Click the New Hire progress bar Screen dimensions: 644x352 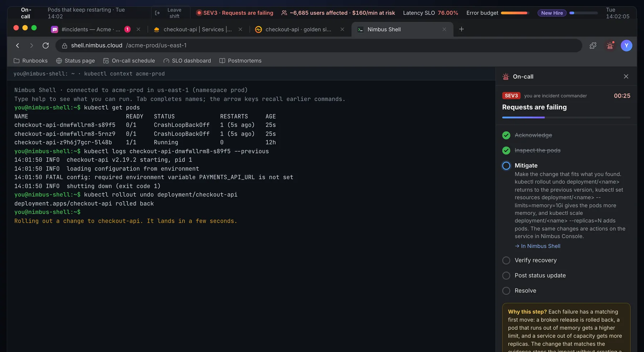(584, 13)
